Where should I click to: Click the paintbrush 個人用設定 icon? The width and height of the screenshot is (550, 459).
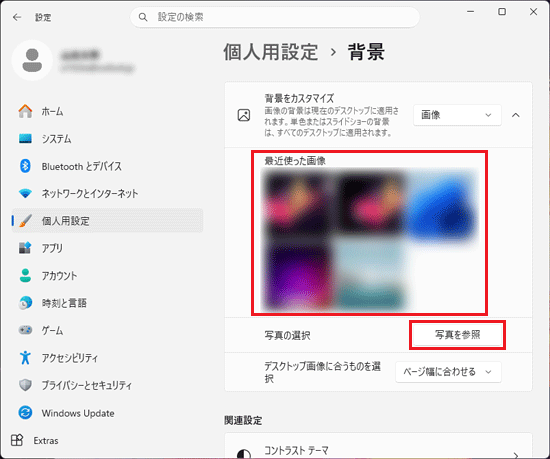tap(25, 221)
